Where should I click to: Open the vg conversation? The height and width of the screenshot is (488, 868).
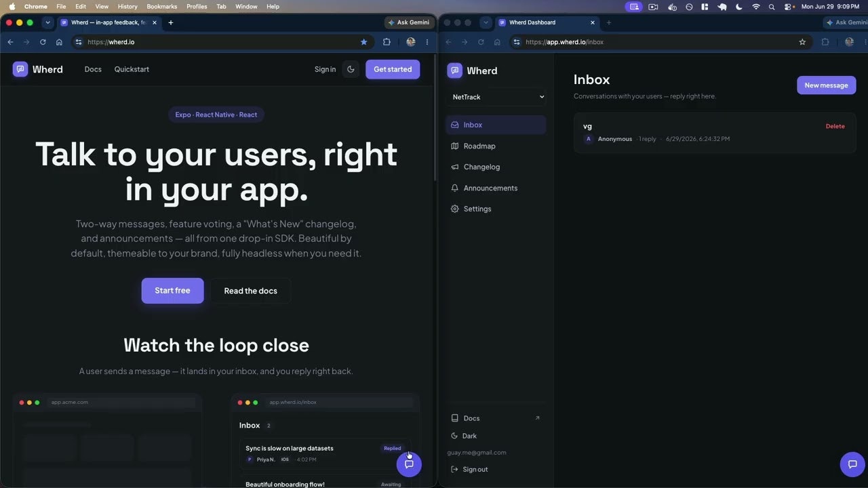click(x=715, y=133)
